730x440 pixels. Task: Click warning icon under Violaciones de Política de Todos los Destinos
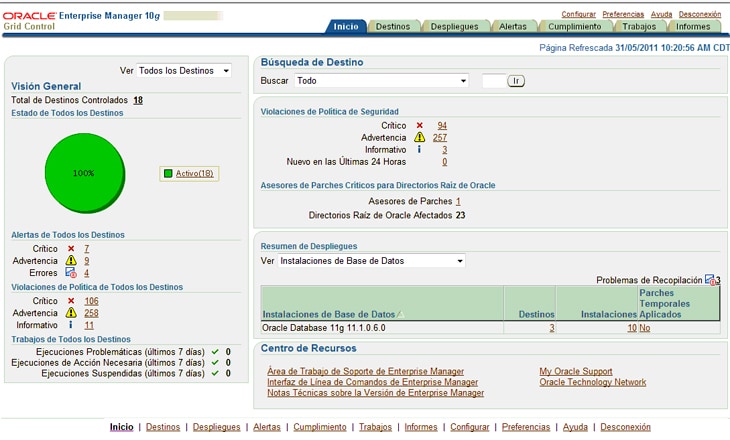coord(71,312)
